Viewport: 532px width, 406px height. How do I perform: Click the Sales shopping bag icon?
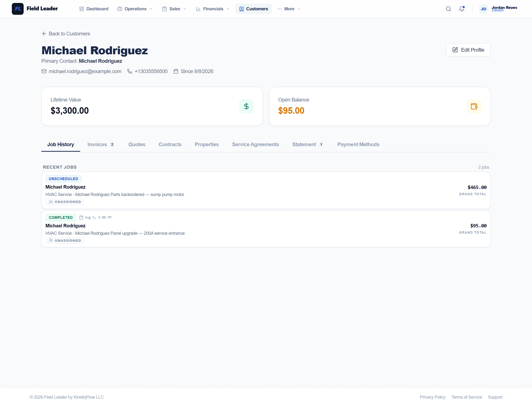pos(164,9)
